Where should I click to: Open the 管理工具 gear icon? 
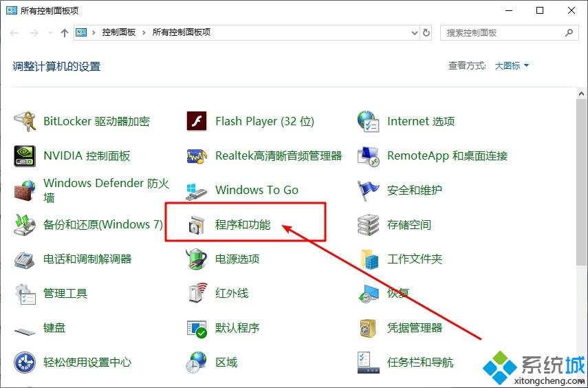[x=25, y=294]
